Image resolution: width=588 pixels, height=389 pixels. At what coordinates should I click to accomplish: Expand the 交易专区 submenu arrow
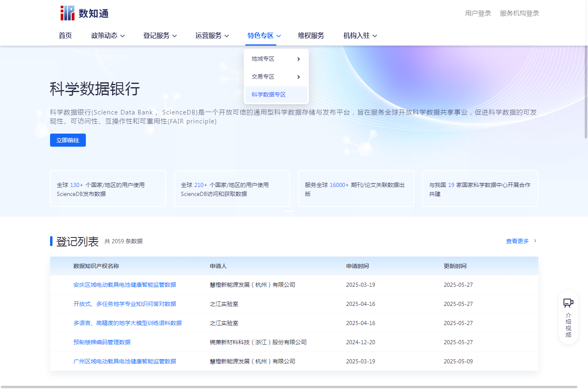coord(298,77)
